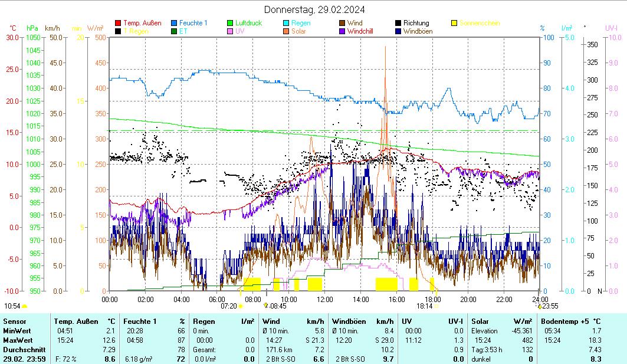Click the 04:51 min temperature time

[x=65, y=331]
